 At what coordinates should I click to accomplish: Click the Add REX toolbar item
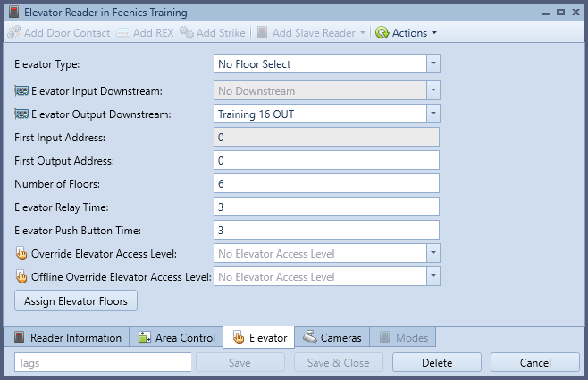point(145,33)
